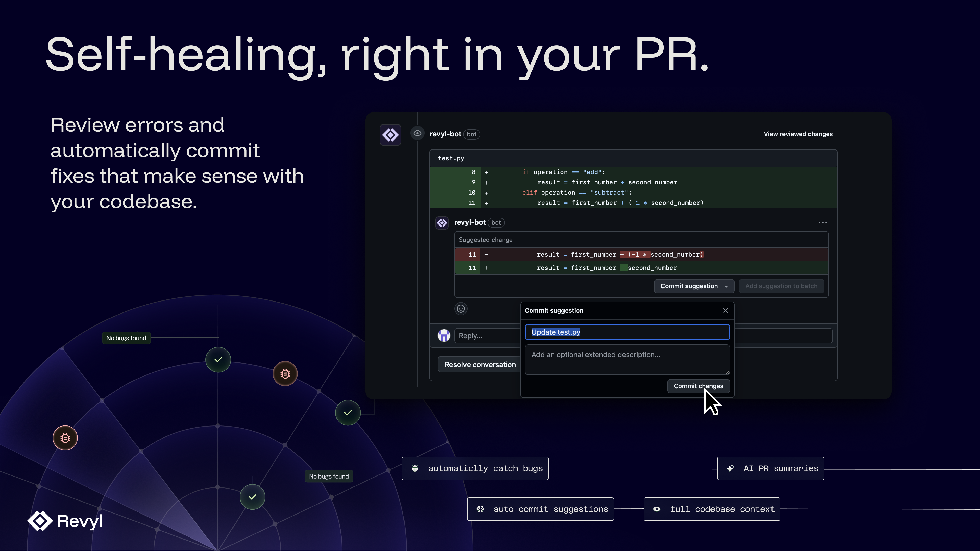
Task: Click the removed line 11 in suggestion
Action: click(x=641, y=254)
